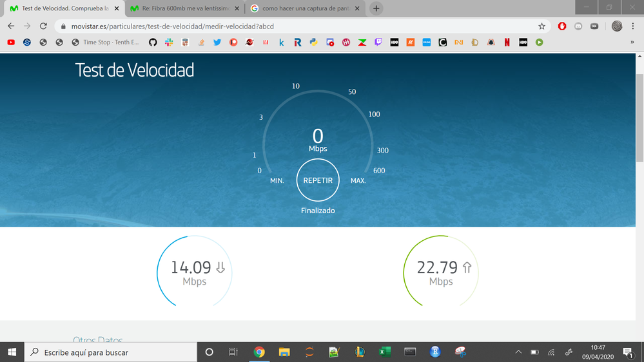This screenshot has width=644, height=362.
Task: Open the R application on the taskbar
Action: pos(435,352)
